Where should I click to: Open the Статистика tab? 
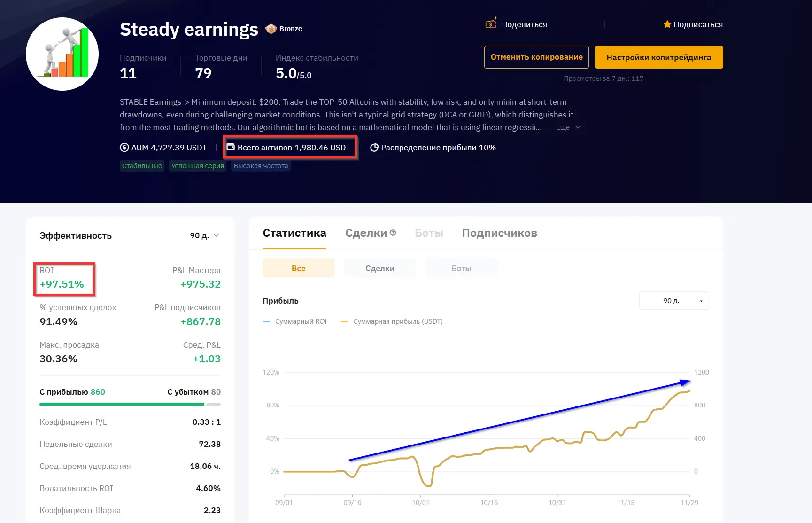coord(294,233)
